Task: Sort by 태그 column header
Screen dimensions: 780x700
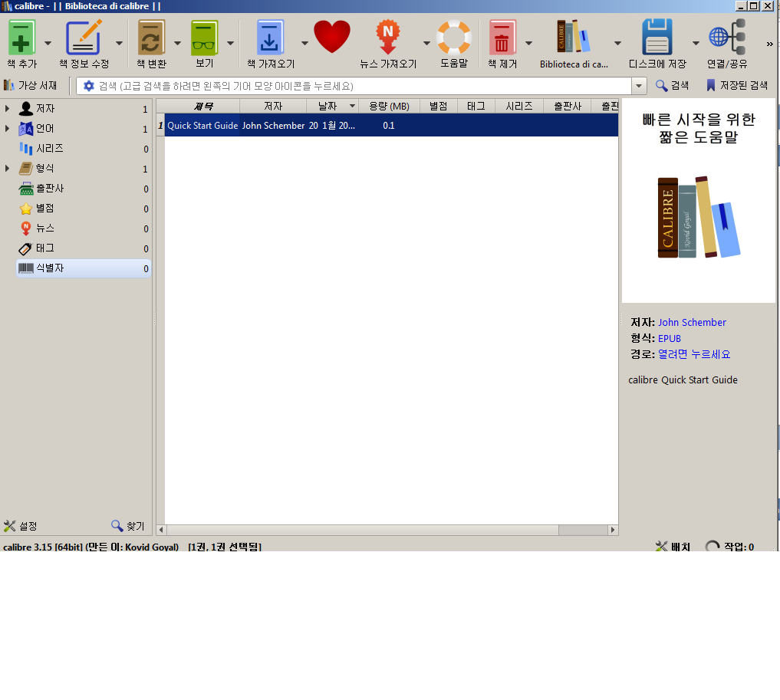Action: (x=476, y=106)
